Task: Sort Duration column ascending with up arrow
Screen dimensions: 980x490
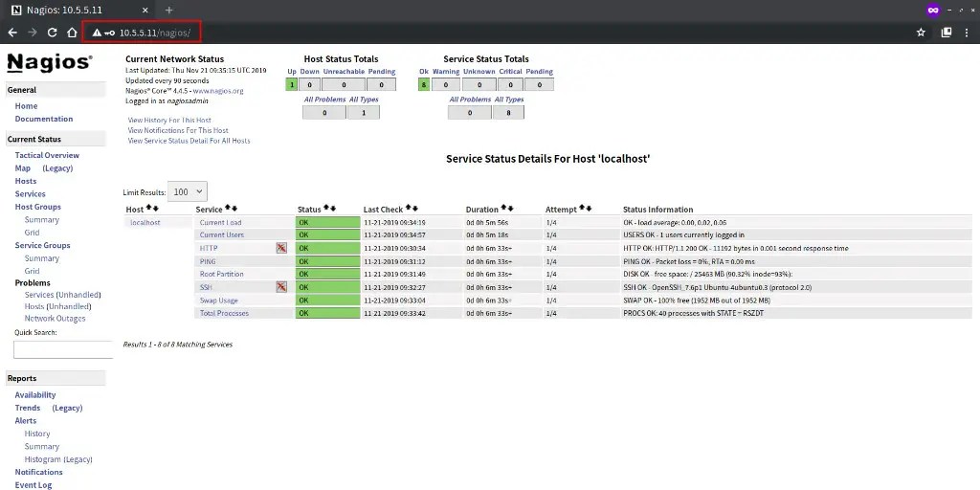Action: [503, 208]
